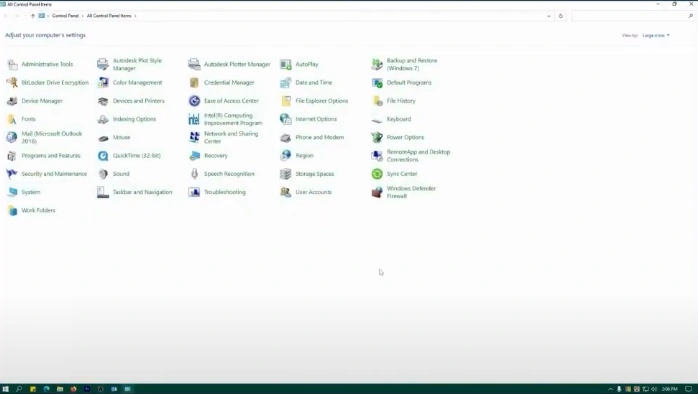Open the View by Large icons dropdown

[x=656, y=35]
